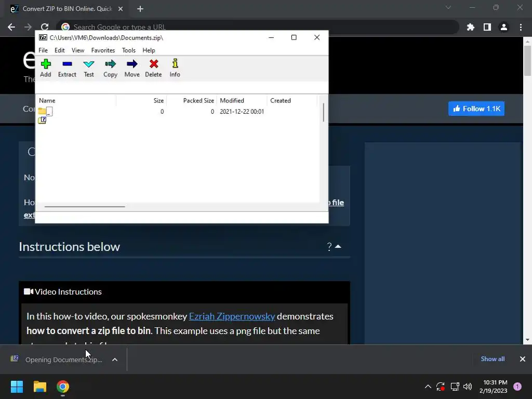The height and width of the screenshot is (399, 532).
Task: Open the Windows Start menu
Action: click(17, 387)
